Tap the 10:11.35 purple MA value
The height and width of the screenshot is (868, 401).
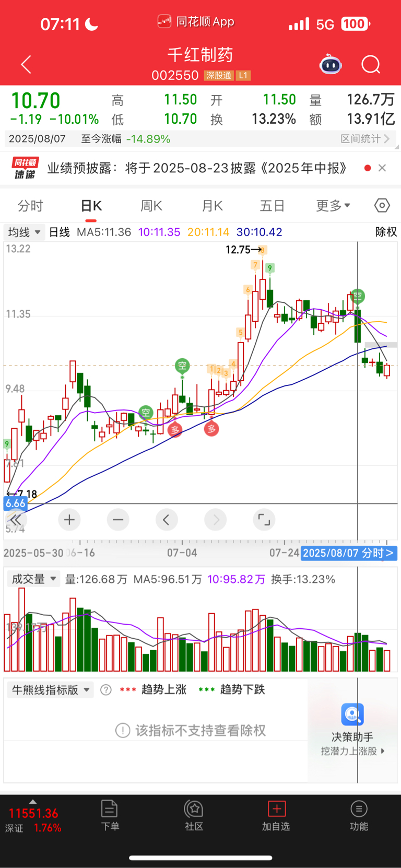159,232
